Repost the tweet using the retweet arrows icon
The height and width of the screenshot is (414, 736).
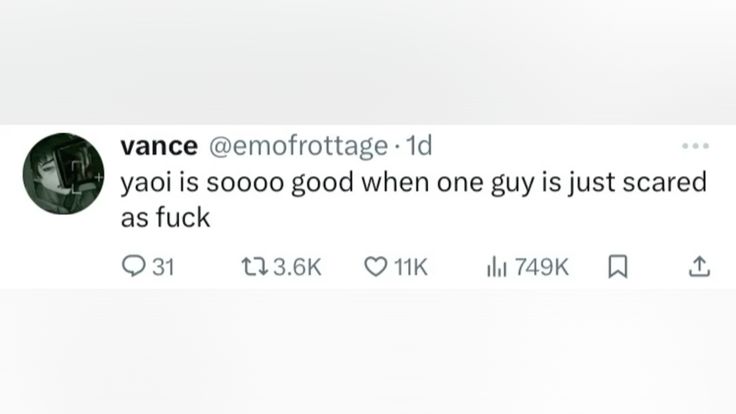255,267
